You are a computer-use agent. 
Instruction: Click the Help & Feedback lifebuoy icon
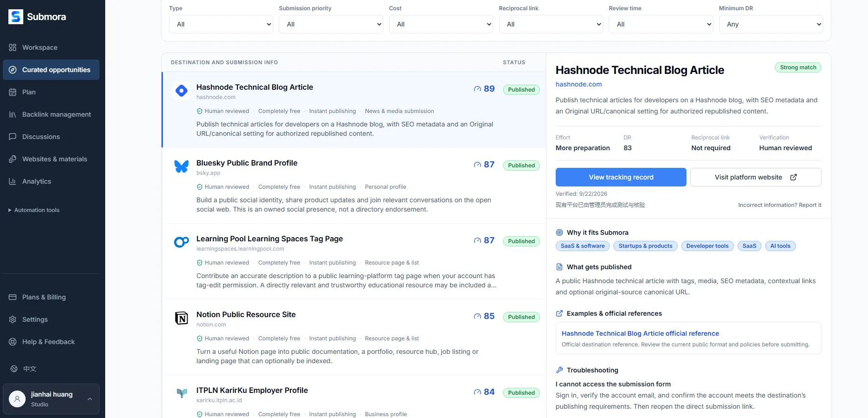point(13,342)
